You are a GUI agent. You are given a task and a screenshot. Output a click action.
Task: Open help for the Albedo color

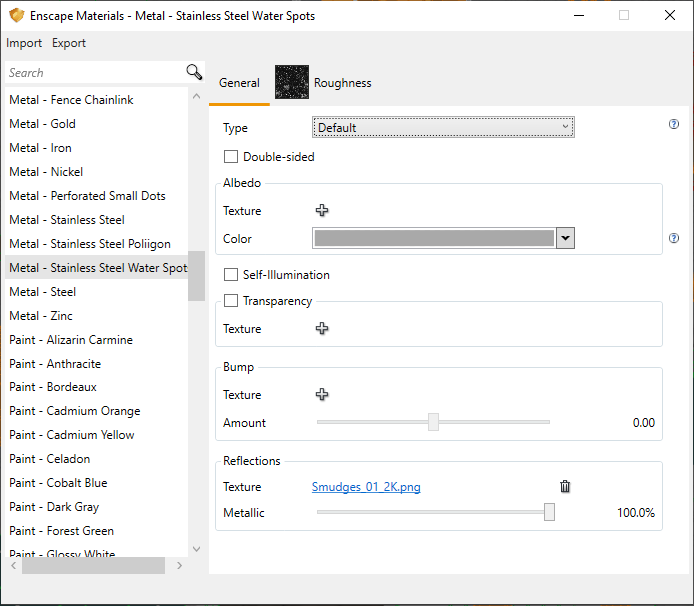[674, 238]
